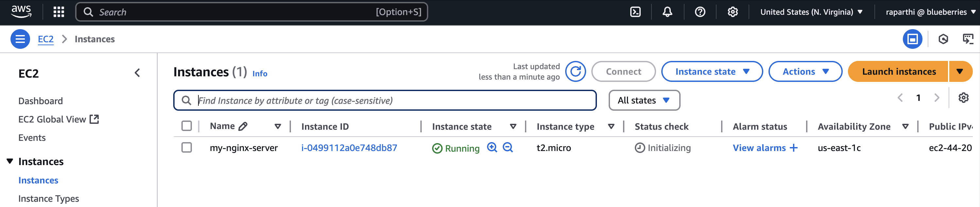The width and height of the screenshot is (980, 207).
Task: Select Instances link under Instances section
Action: [38, 180]
